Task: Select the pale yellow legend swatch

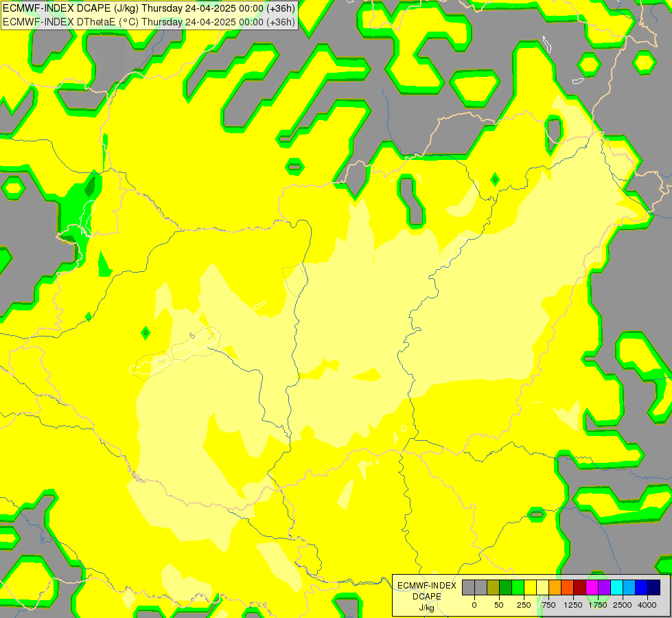Action: (x=542, y=587)
